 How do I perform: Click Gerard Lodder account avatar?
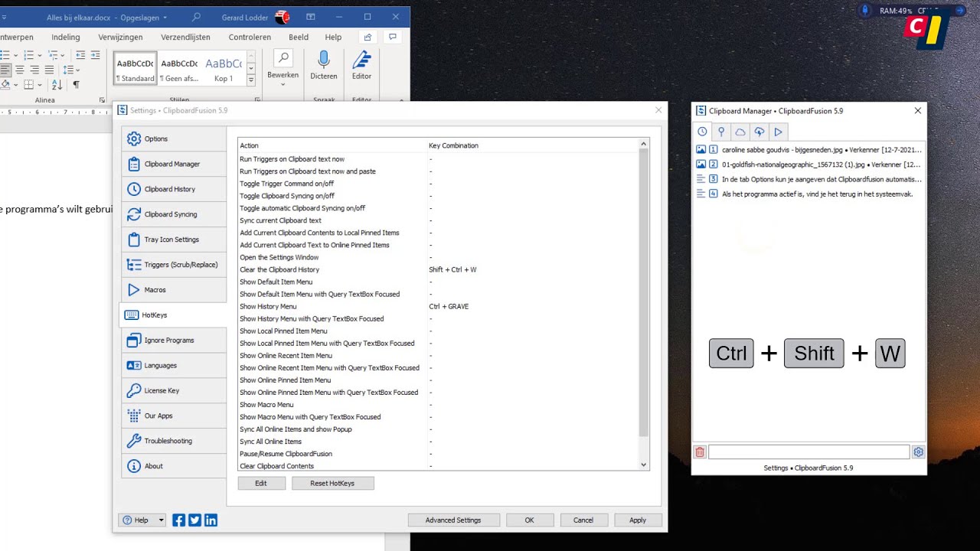tap(282, 17)
